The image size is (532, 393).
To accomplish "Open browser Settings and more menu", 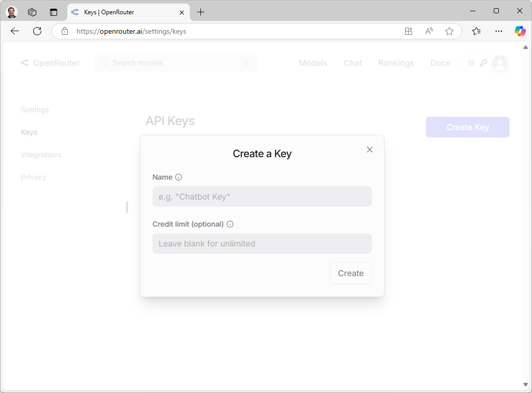I will coord(498,31).
